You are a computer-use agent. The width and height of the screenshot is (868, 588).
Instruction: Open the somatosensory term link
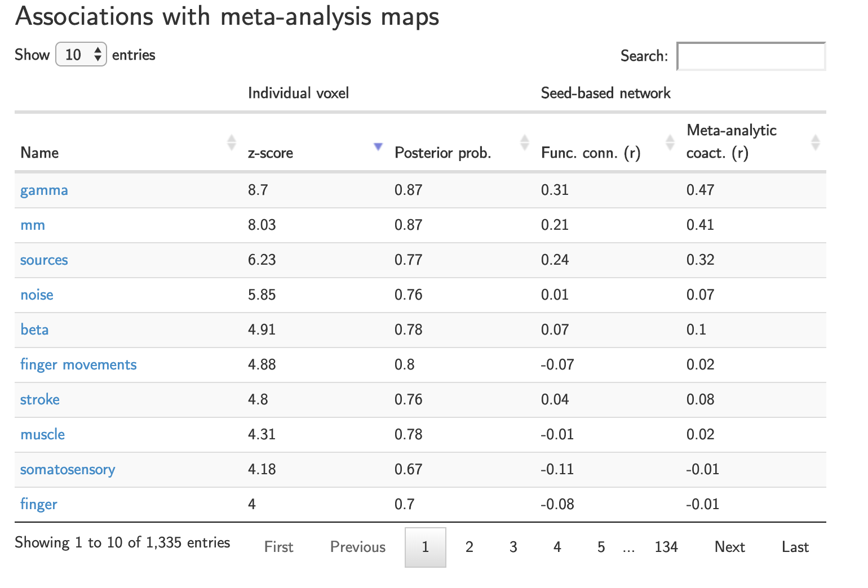(68, 470)
